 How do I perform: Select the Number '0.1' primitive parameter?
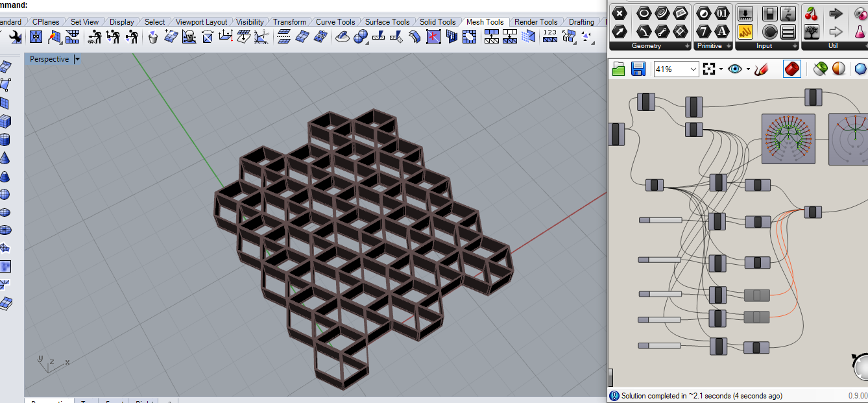[x=722, y=13]
